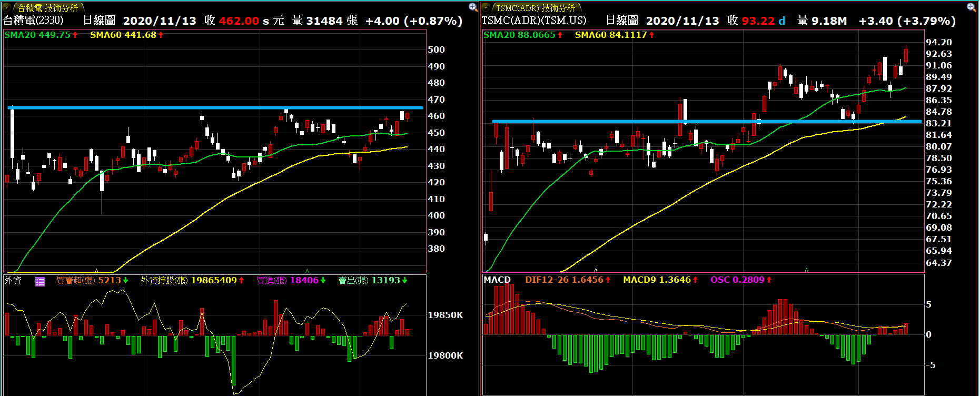Click the OSC 0.2809 value
The image size is (980, 396).
click(x=741, y=280)
